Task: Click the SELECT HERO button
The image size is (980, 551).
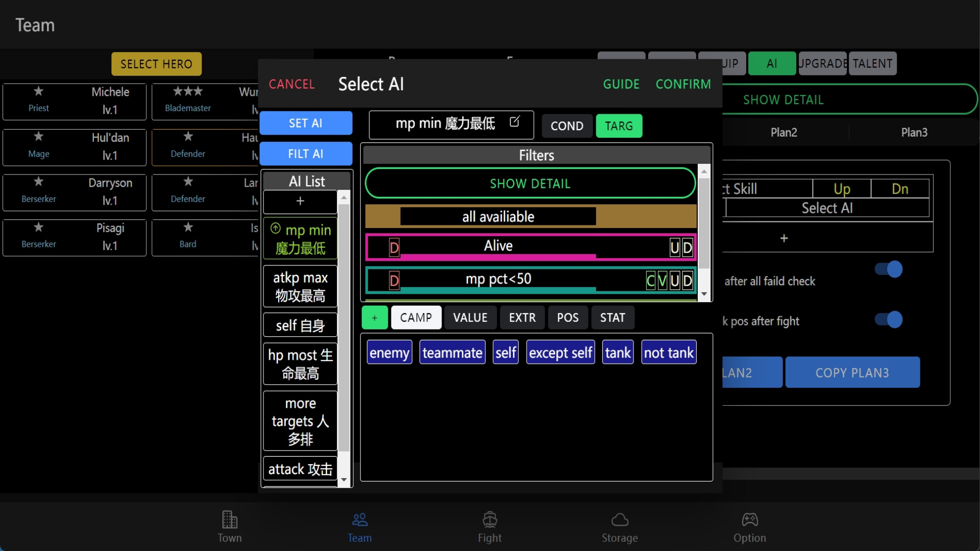Action: pyautogui.click(x=156, y=64)
